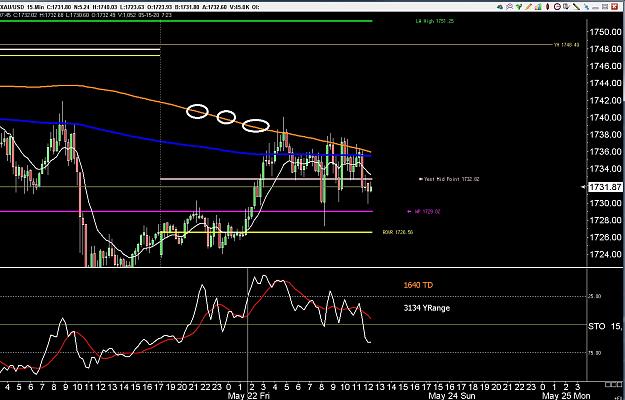Click the 1728.00 price axis label
Screen dimensions: 625x400
point(605,220)
